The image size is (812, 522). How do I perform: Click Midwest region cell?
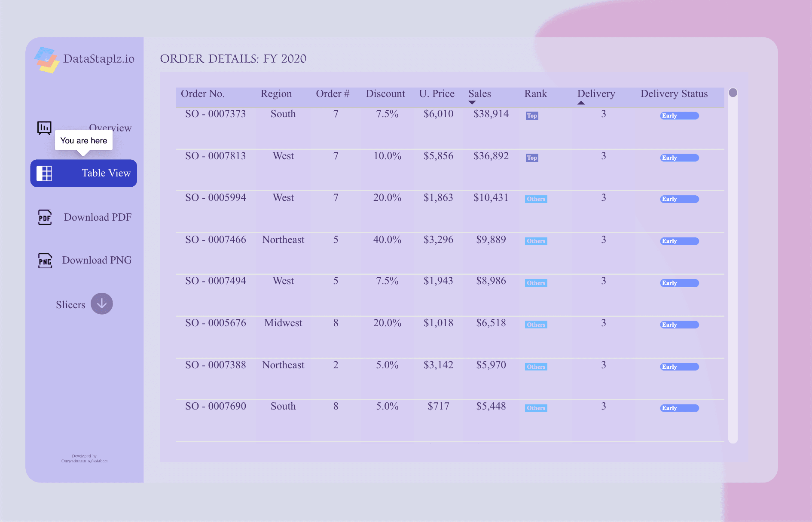click(283, 323)
